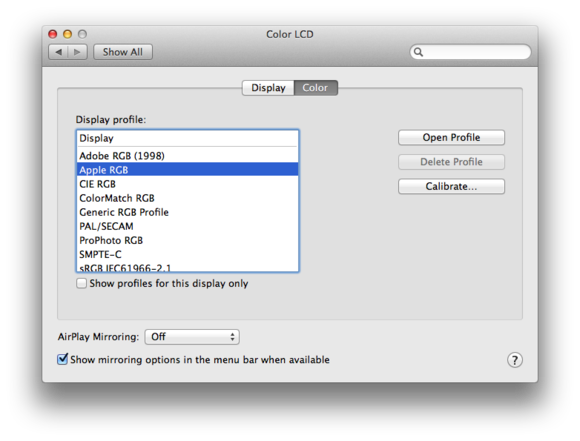Click the Open Profile button
Image resolution: width=580 pixels, height=441 pixels.
tap(451, 138)
